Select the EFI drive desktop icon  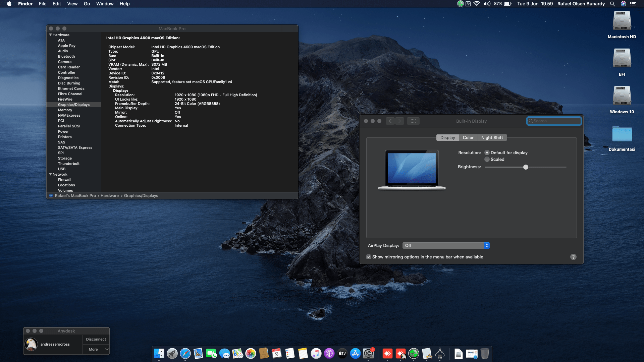[622, 58]
